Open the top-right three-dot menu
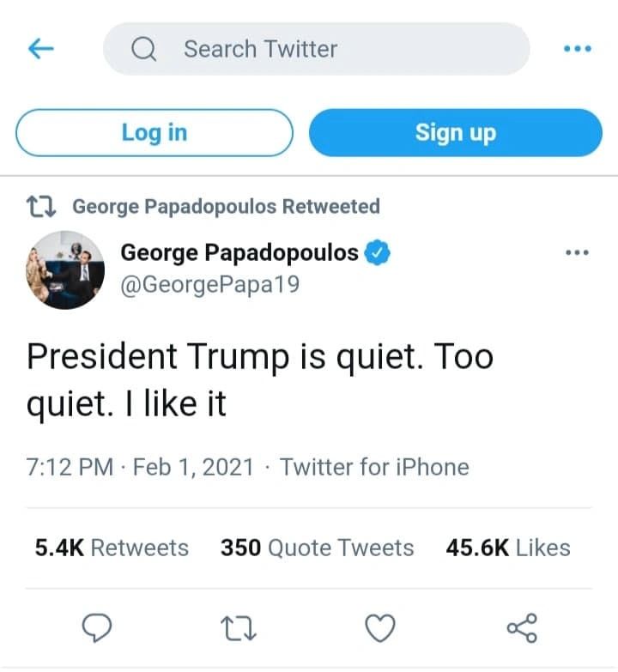Screen dimensions: 618x672 coord(578,48)
